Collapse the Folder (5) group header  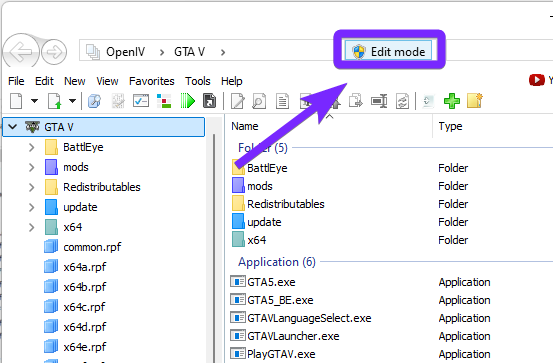point(263,148)
